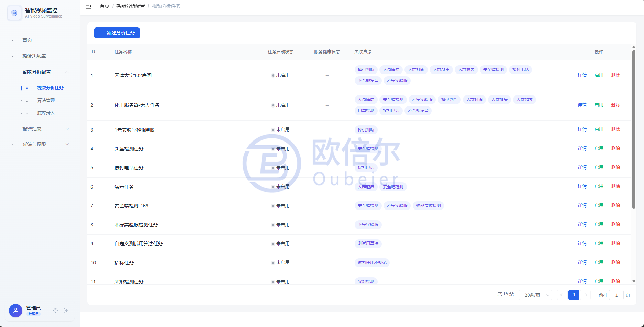
Task: Log out using the exit icon
Action: [x=66, y=311]
